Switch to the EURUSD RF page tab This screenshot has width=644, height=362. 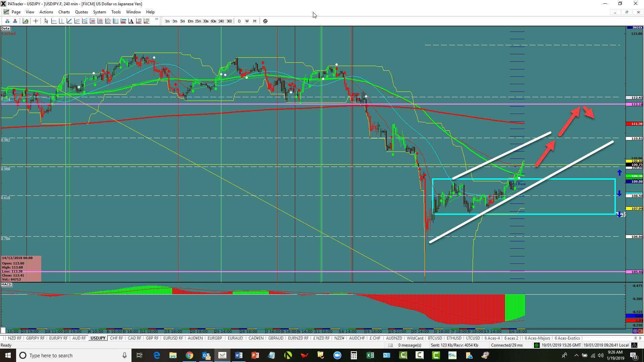[173, 338]
